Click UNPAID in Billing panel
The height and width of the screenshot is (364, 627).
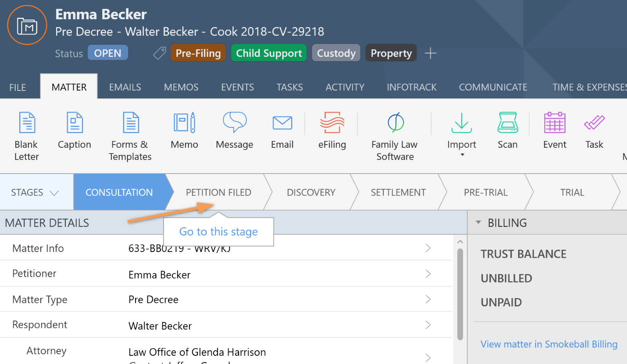coord(501,302)
